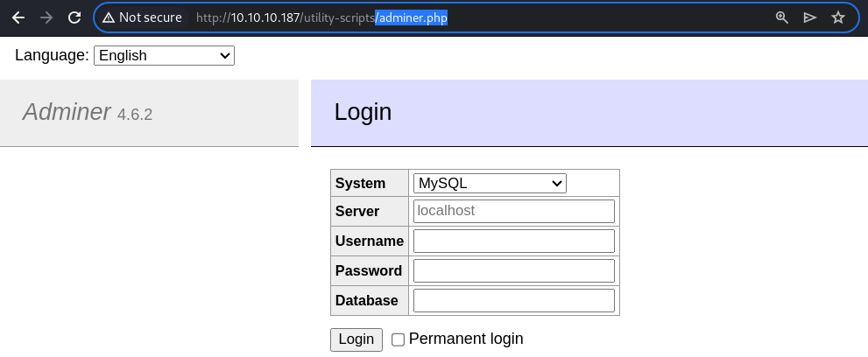The height and width of the screenshot is (357, 868).
Task: Expand the System dropdown showing MySQL
Action: 490,183
